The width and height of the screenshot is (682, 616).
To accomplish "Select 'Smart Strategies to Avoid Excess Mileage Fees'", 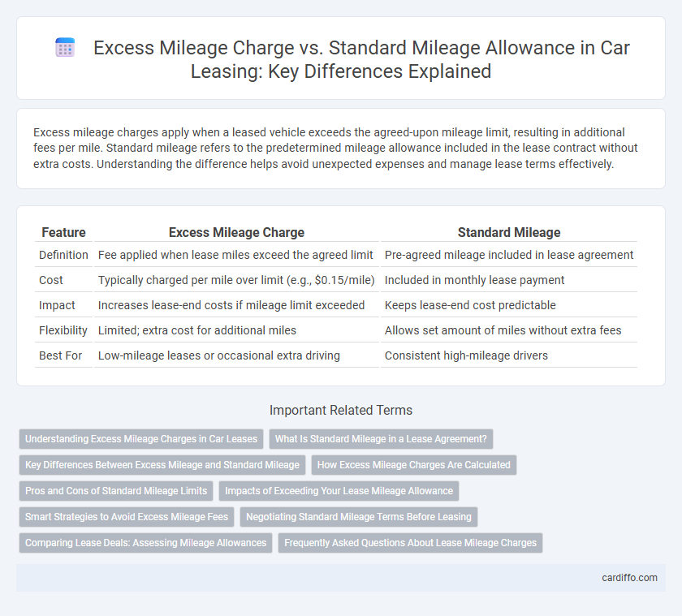I will [127, 517].
